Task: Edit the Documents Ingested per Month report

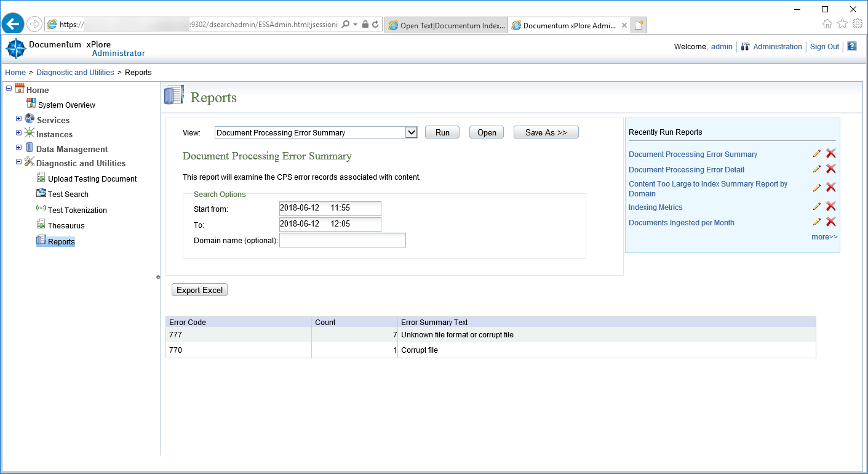Action: tap(817, 222)
